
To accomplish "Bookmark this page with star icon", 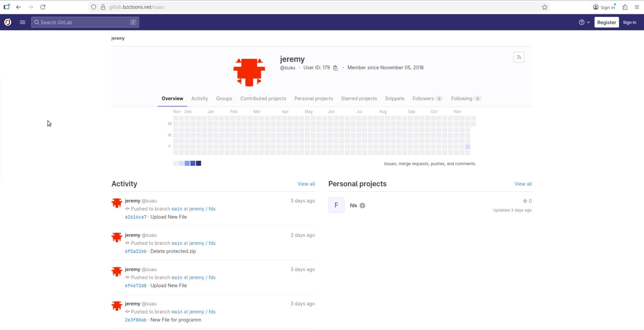I will (545, 7).
